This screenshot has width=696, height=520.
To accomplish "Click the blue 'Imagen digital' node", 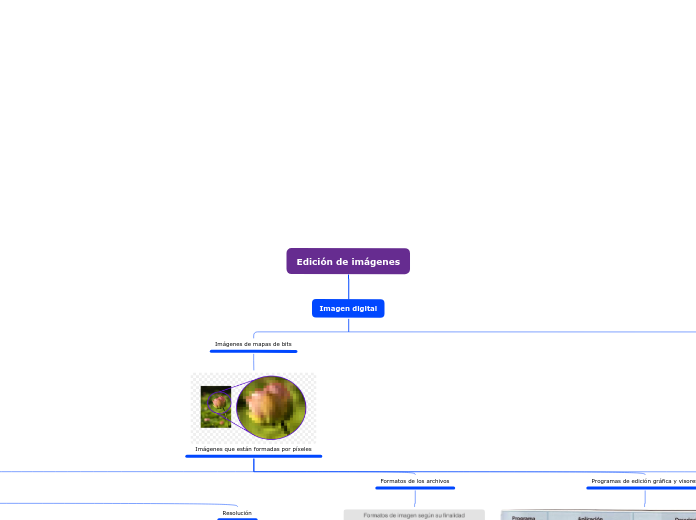I will [348, 309].
